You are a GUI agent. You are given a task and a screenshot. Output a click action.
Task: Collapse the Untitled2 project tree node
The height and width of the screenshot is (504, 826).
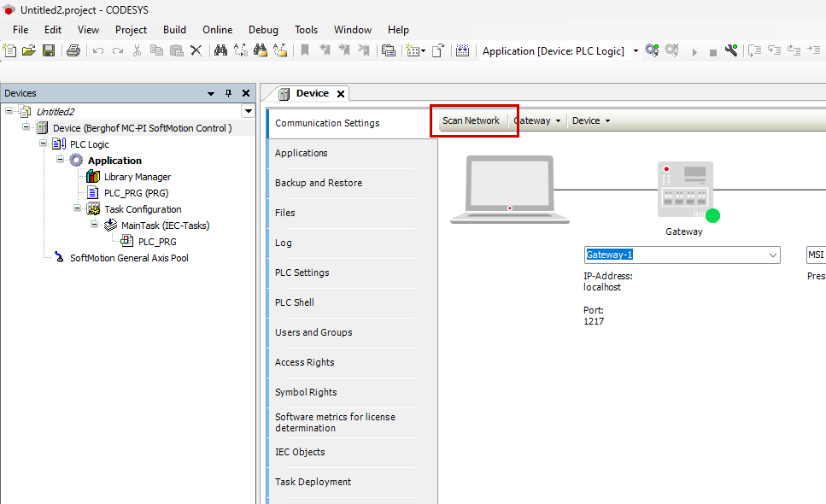[9, 110]
